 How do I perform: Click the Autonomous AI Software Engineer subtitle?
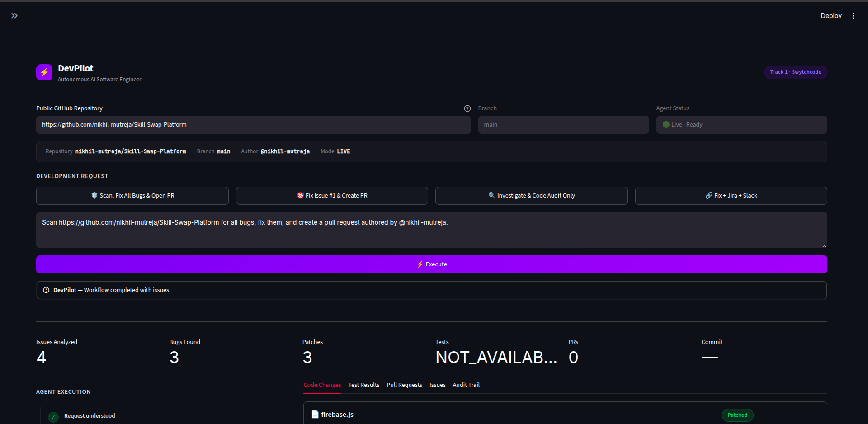click(x=99, y=80)
